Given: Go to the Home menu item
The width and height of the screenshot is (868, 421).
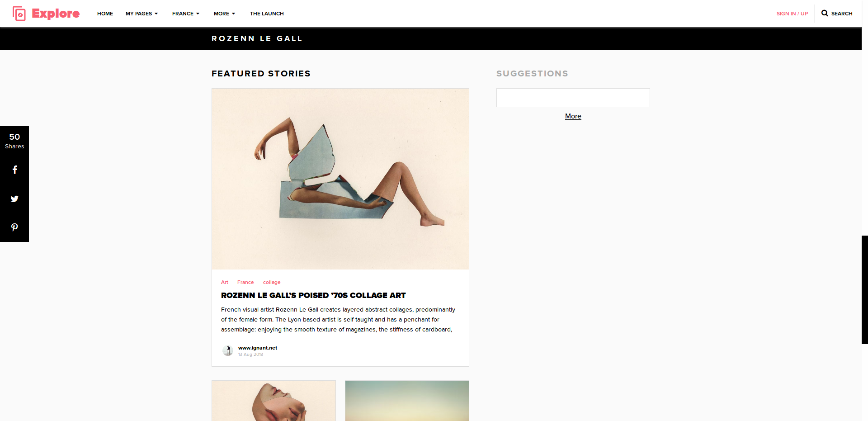Looking at the screenshot, I should (x=105, y=14).
